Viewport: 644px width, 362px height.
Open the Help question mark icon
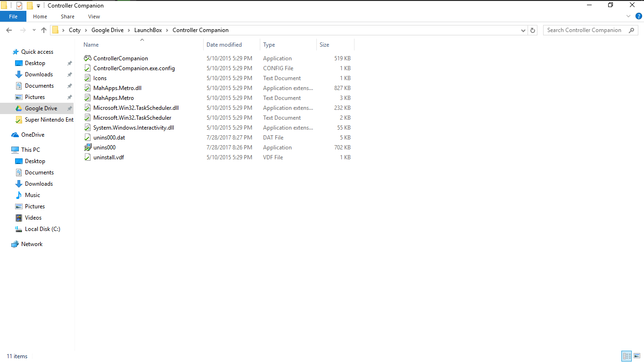pyautogui.click(x=638, y=16)
